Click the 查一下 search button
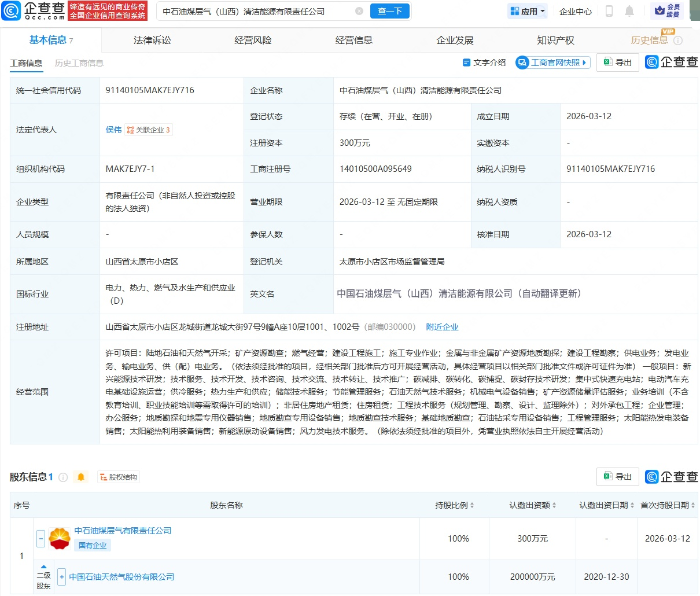The width and height of the screenshot is (700, 596). point(389,11)
